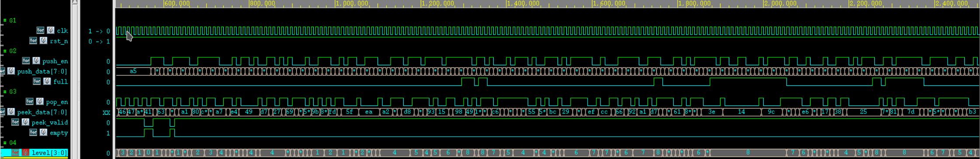The image size is (980, 159).
Task: Select the push_data[7:0] signal
Action: click(x=42, y=71)
